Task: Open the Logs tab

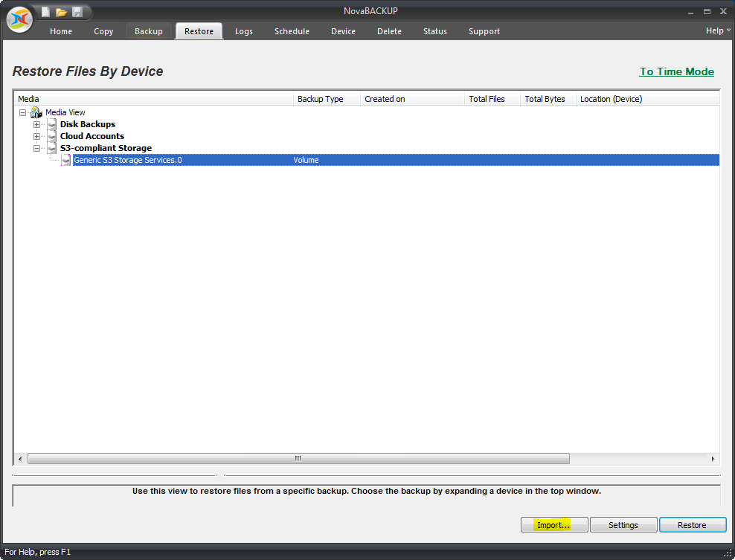Action: (244, 31)
